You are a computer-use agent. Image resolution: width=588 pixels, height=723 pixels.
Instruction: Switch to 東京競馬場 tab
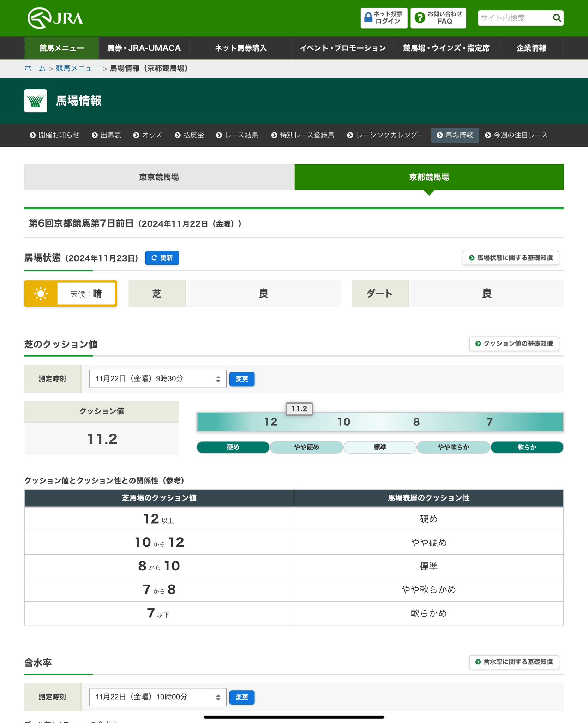tap(159, 177)
